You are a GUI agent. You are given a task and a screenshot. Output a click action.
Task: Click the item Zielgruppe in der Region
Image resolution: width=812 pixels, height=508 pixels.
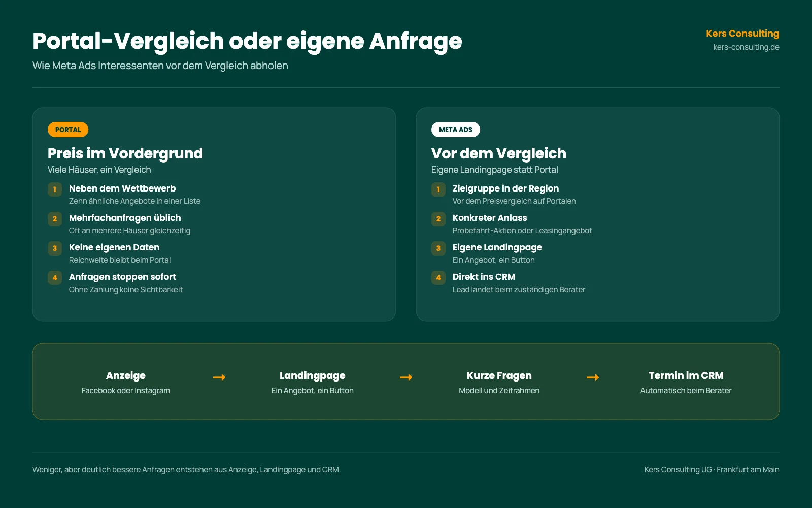tap(506, 188)
